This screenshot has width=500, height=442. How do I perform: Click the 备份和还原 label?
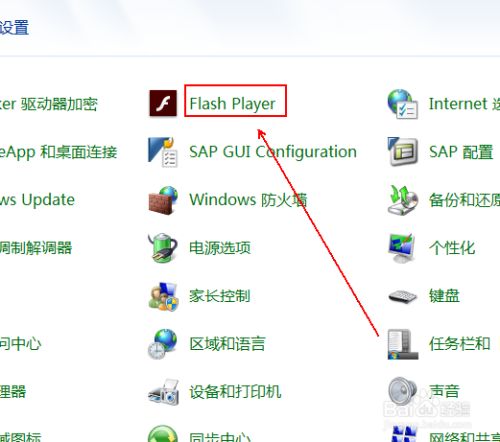tap(464, 200)
